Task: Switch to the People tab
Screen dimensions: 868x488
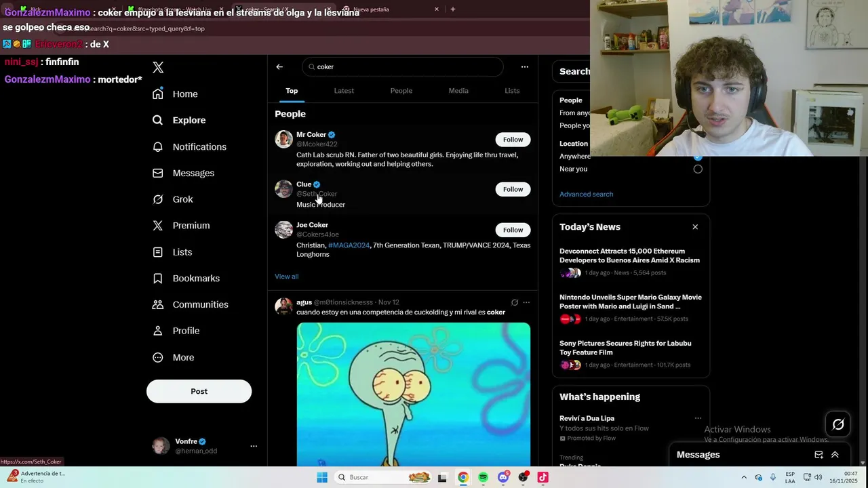Action: click(x=401, y=91)
